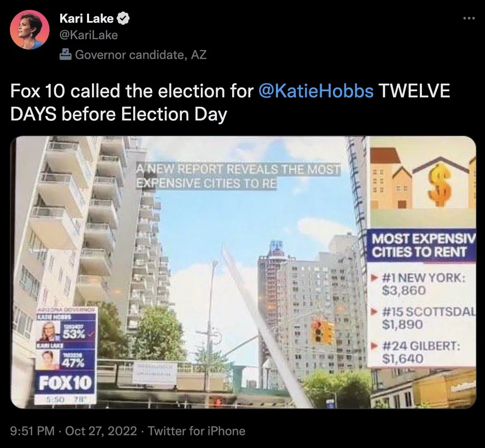This screenshot has height=448, width=485.
Task: Click the Most Expensive Cities to Rent banner
Action: [421, 245]
